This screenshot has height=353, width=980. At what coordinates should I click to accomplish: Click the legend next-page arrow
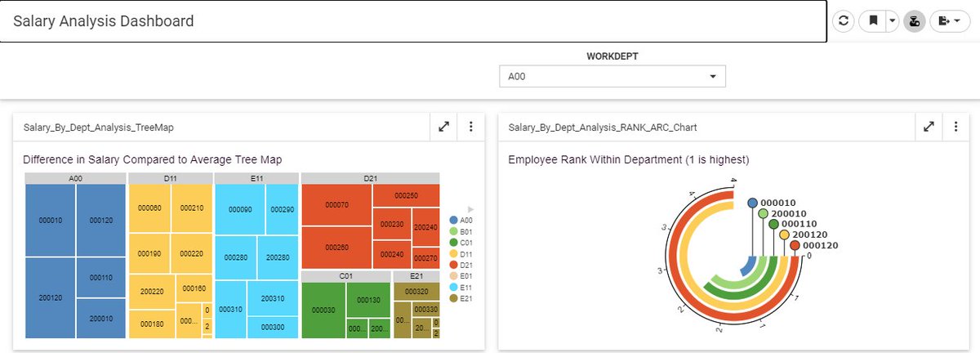click(x=470, y=209)
